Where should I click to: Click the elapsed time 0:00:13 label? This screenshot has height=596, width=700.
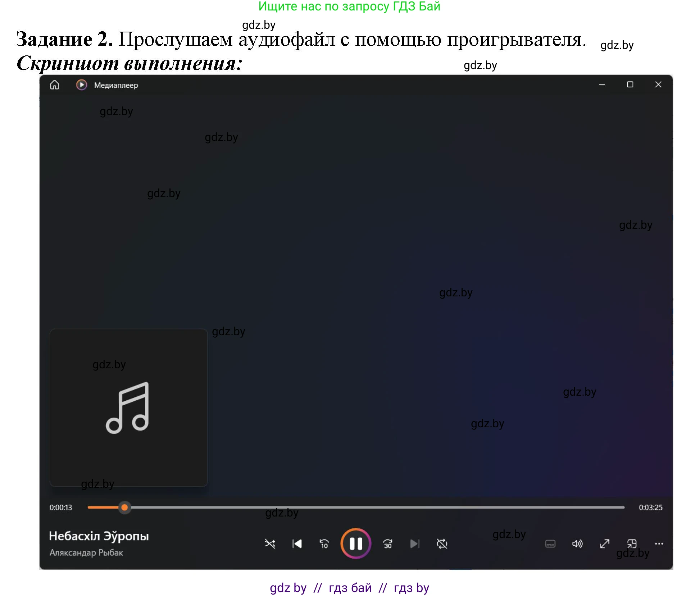[x=61, y=508]
